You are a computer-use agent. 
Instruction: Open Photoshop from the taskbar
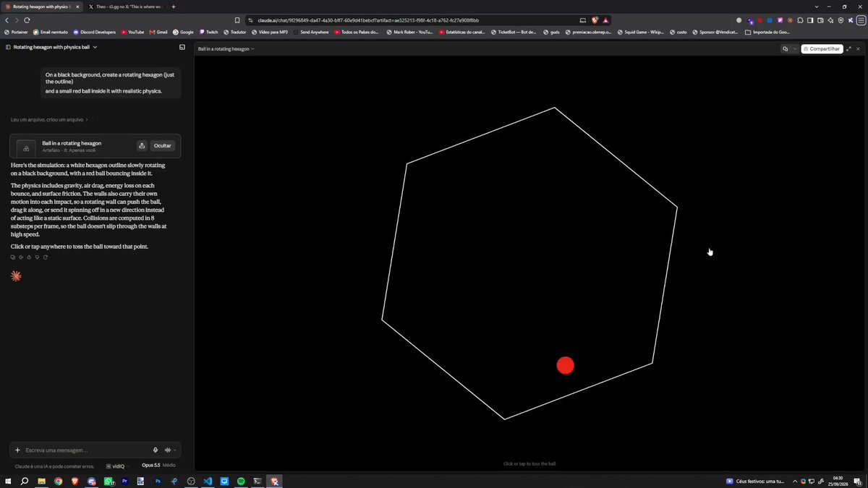[x=158, y=481]
